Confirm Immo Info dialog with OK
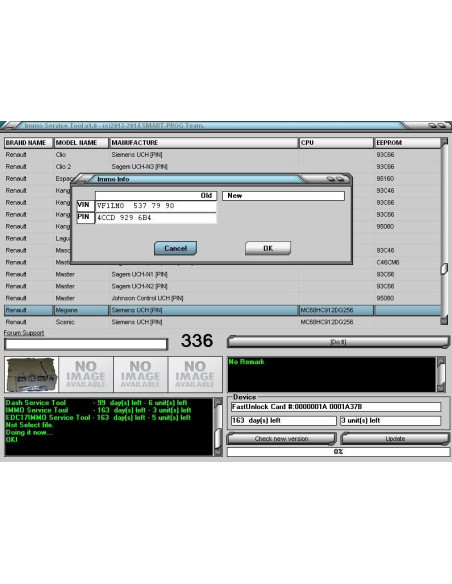The width and height of the screenshot is (452, 584). [268, 248]
